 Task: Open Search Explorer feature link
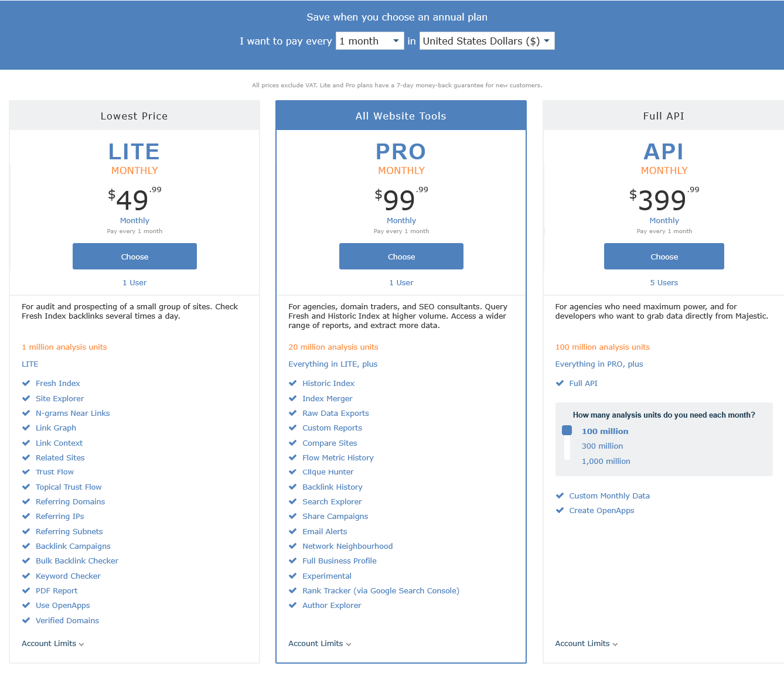pyautogui.click(x=332, y=501)
